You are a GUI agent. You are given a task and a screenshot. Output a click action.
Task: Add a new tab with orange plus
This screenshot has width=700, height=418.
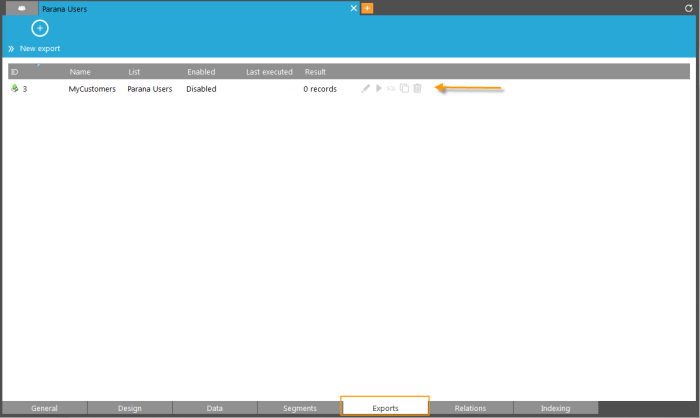(x=367, y=8)
